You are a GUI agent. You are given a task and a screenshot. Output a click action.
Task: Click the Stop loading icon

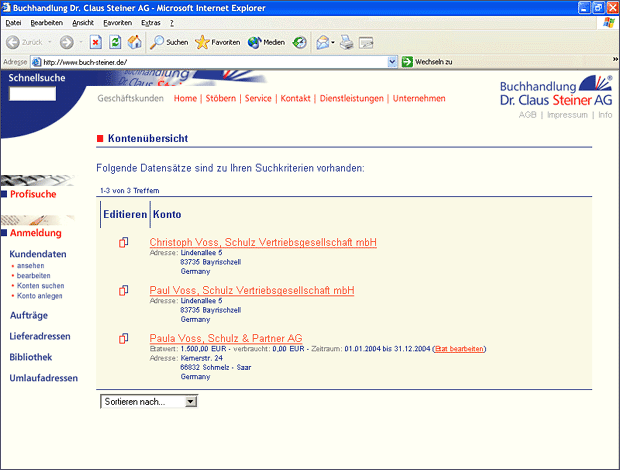click(x=96, y=42)
